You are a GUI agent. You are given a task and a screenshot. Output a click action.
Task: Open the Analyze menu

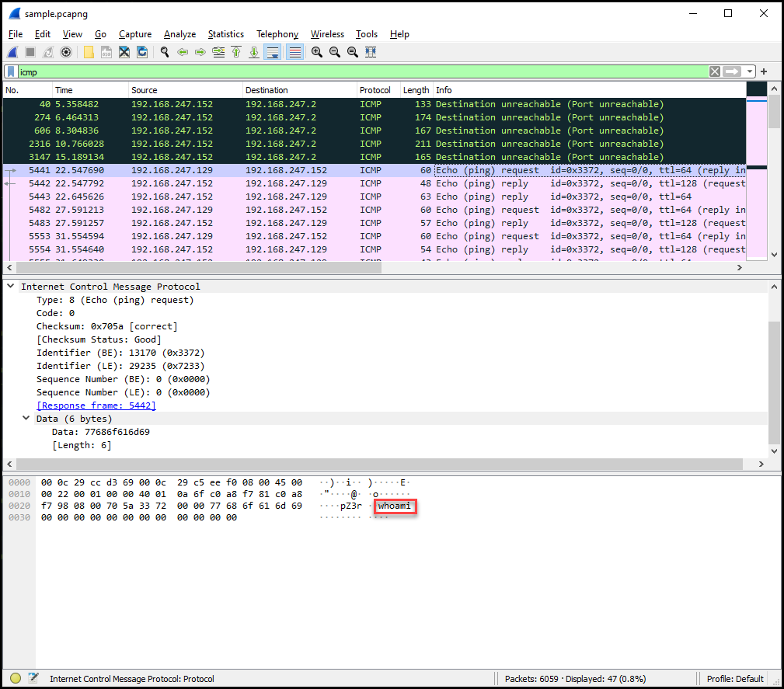(179, 34)
